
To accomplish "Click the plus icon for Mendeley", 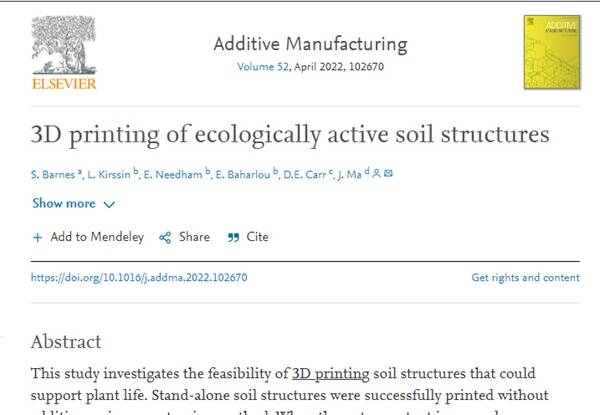I will point(38,237).
